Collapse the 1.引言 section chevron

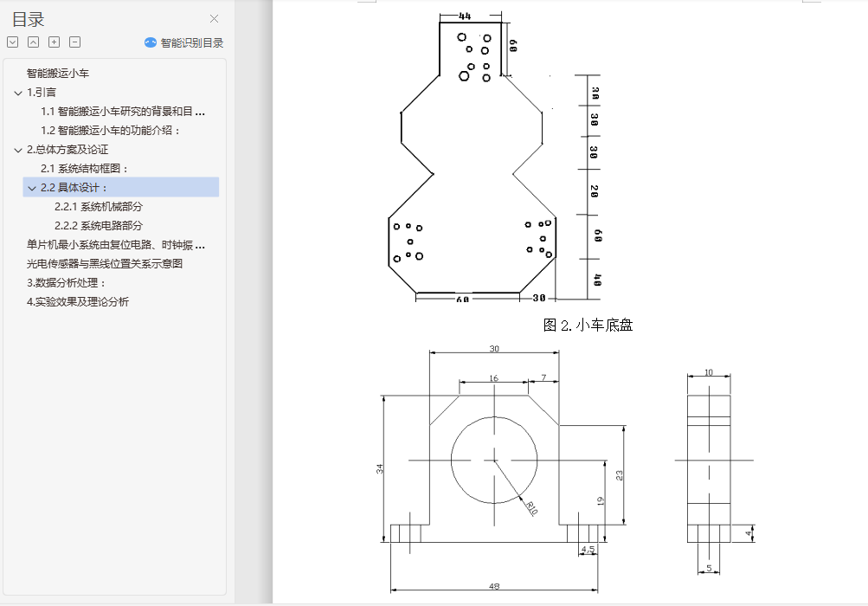(x=17, y=93)
